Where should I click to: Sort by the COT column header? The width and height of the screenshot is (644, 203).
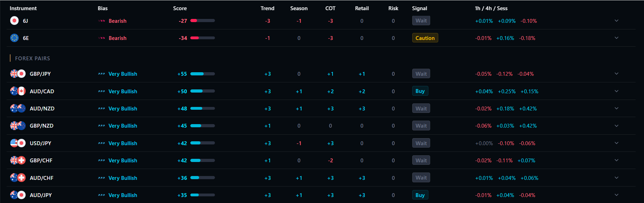click(x=330, y=8)
